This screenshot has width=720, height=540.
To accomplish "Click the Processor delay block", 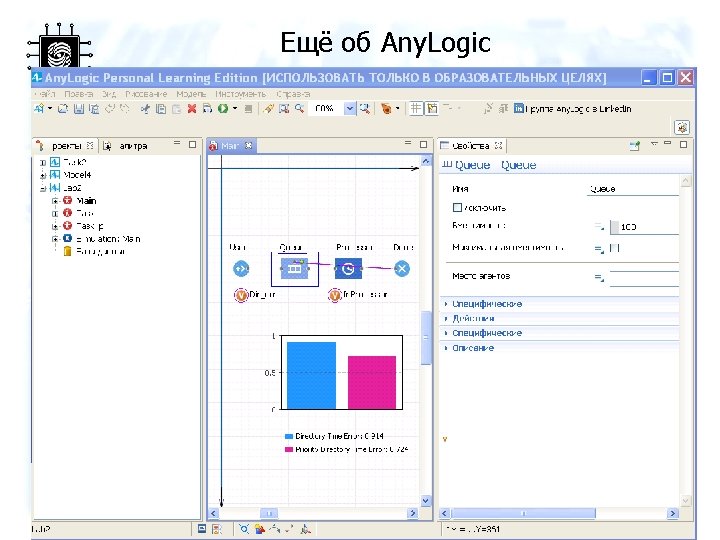I will 348,269.
